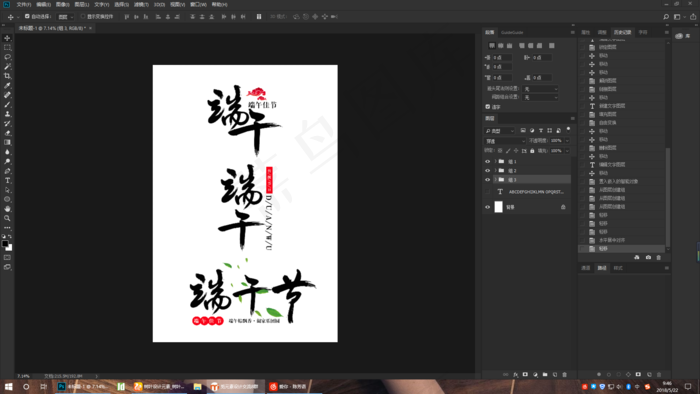Select the Gradient tool

7,142
